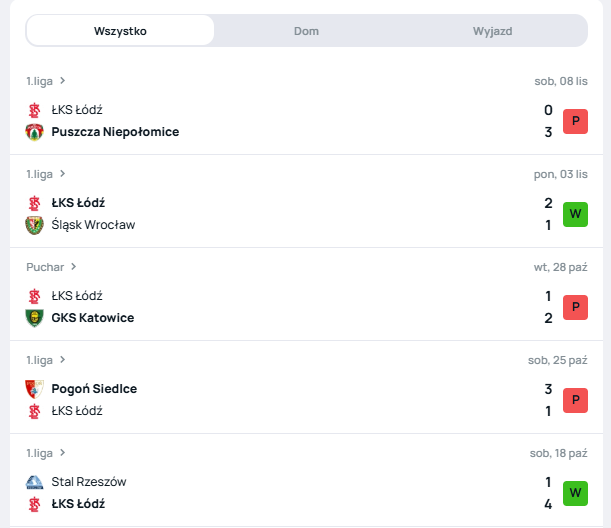The width and height of the screenshot is (611, 528).
Task: Click ŁKS Łódź crest in the Puszcza match
Action: coord(34,110)
